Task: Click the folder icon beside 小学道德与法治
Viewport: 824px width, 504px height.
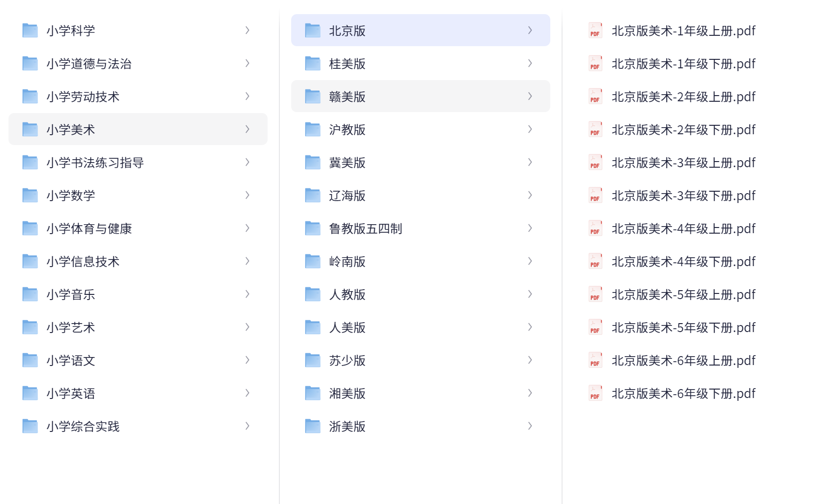Action: (30, 63)
